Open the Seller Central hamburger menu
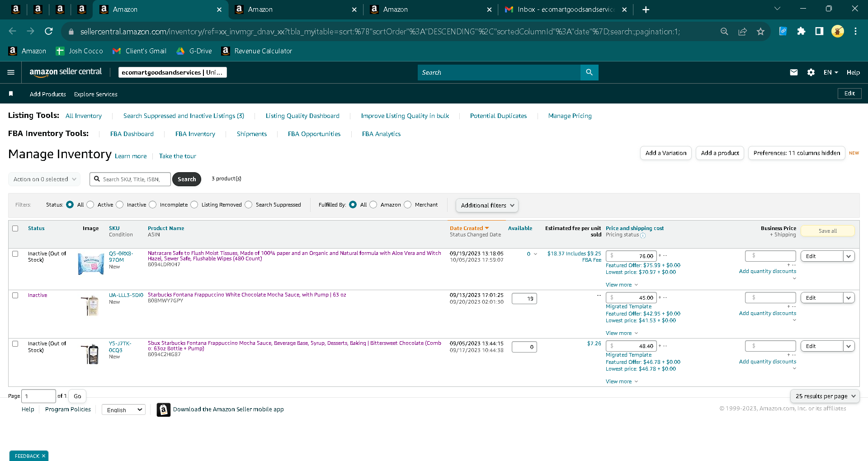 11,72
